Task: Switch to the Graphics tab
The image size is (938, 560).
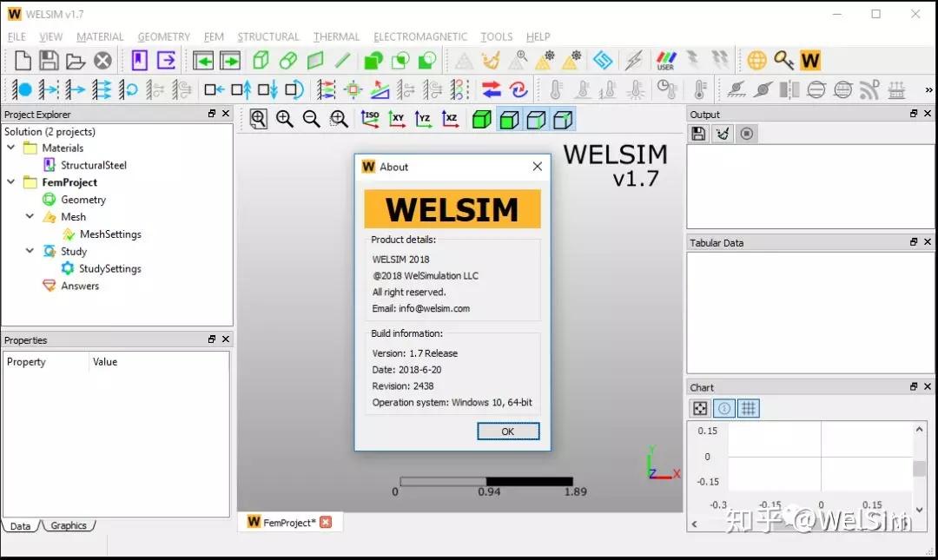Action: point(69,525)
